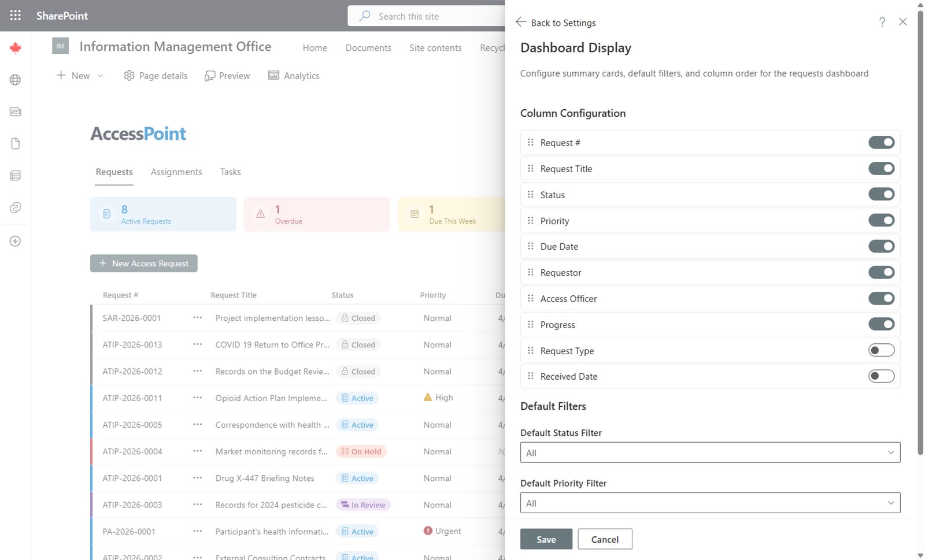Click the Create plus icon in left rail

pyautogui.click(x=16, y=241)
